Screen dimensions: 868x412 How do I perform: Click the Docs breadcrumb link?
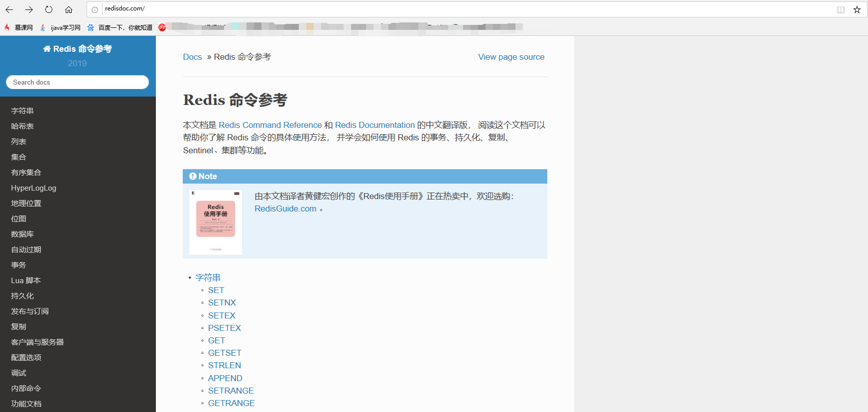(192, 57)
